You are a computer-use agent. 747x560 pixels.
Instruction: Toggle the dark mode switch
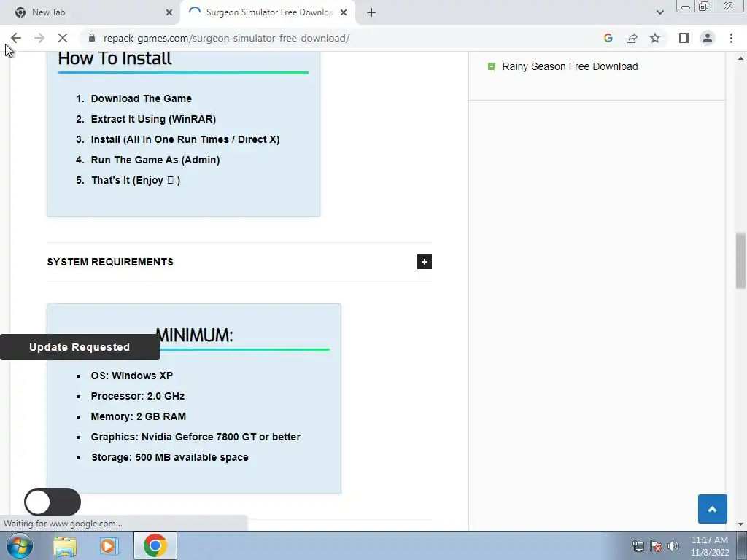(x=53, y=502)
